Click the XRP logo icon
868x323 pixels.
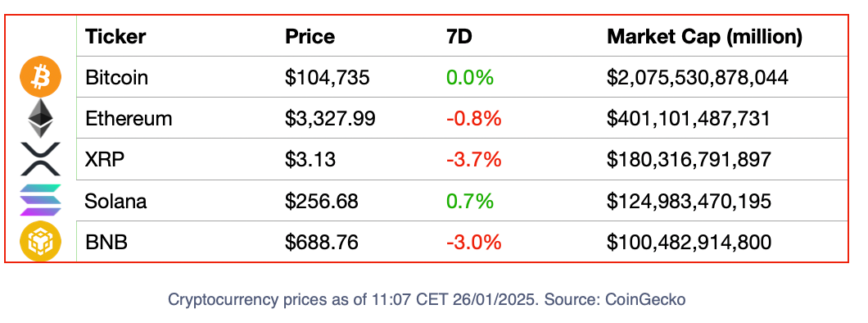click(40, 159)
